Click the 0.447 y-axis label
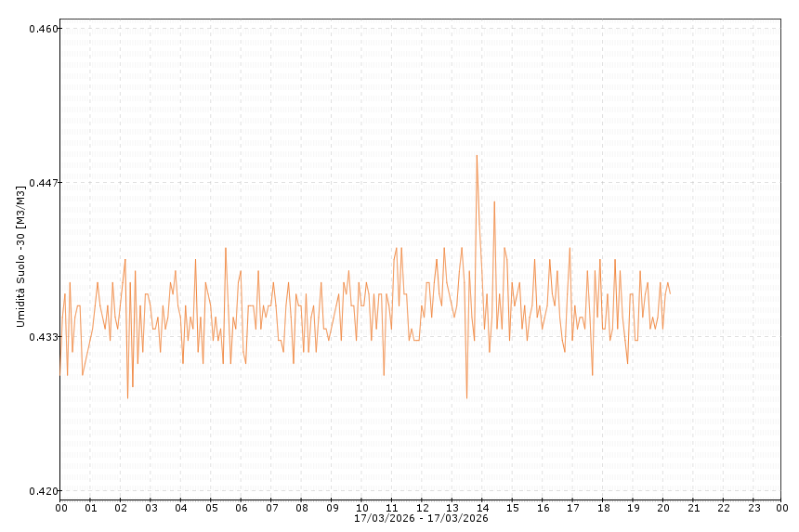 click(42, 183)
